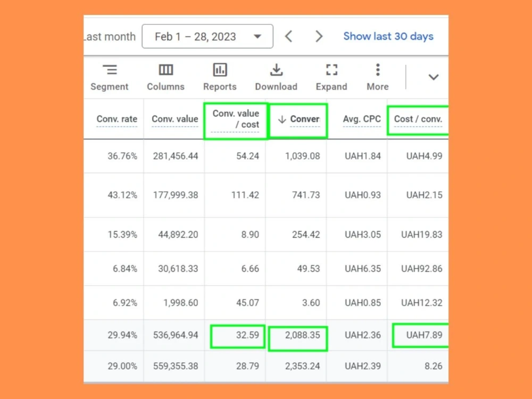Click the UAH7.89 cost per conv. cell
This screenshot has width=532, height=399.
click(x=424, y=335)
